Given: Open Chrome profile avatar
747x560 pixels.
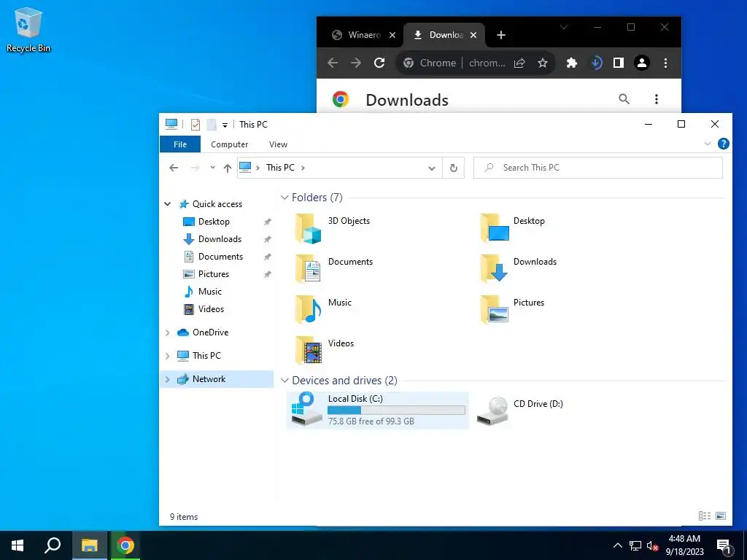Looking at the screenshot, I should (642, 63).
